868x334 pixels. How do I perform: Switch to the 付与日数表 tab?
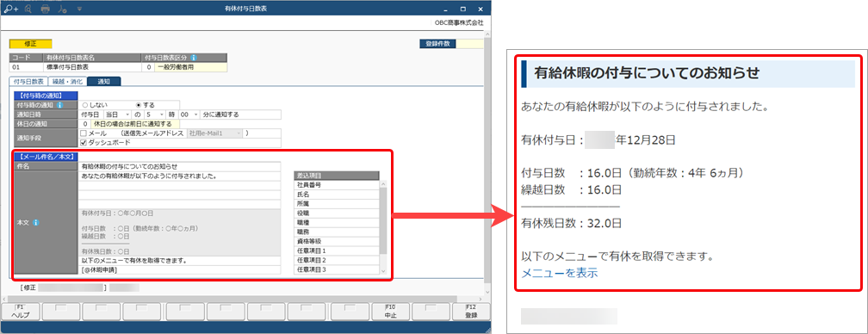28,82
